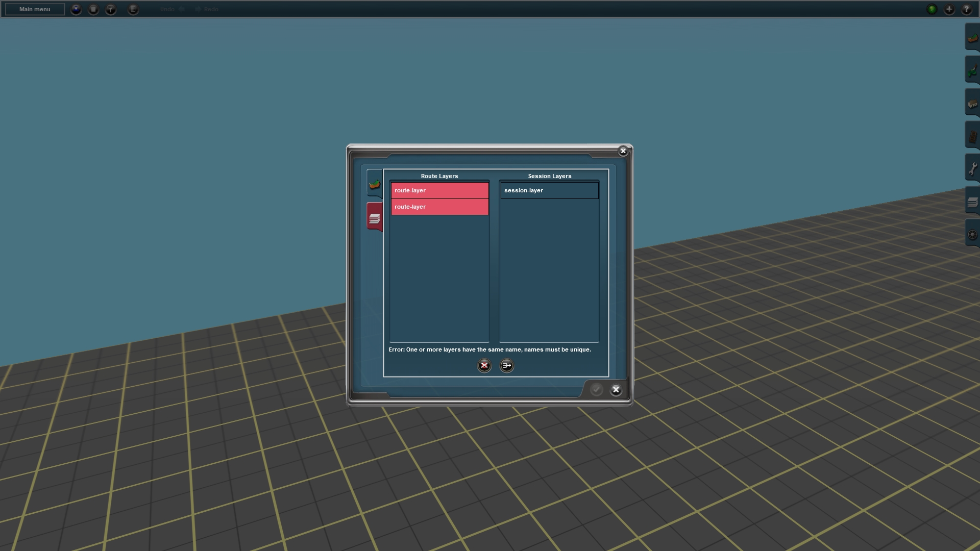This screenshot has height=551, width=980.
Task: Select the session-layer entry
Action: (549, 190)
